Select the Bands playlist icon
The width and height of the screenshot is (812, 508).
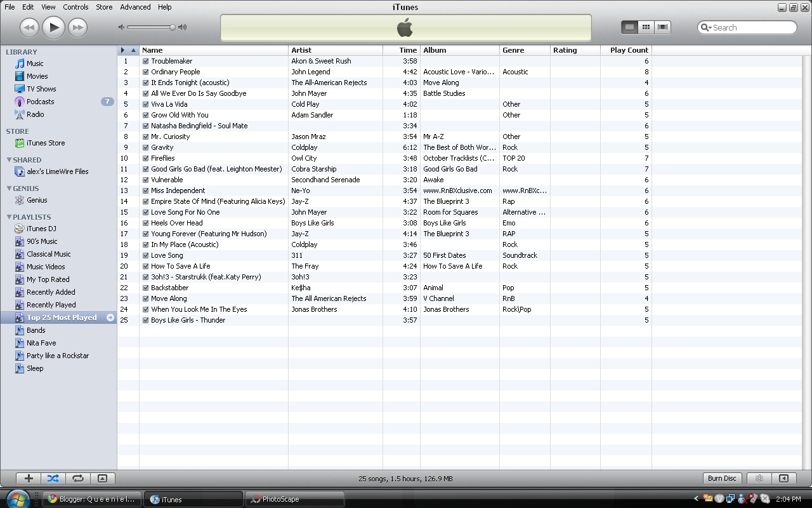[x=20, y=330]
